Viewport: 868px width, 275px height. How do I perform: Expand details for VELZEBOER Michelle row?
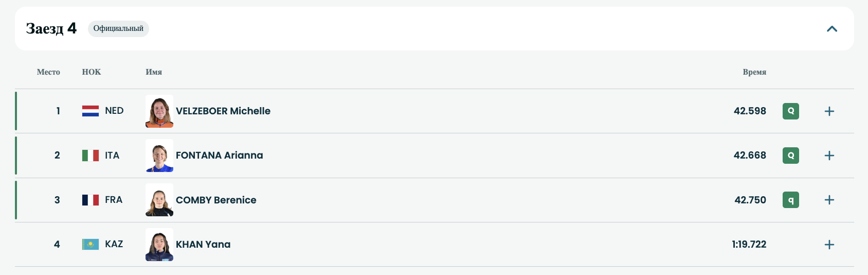pyautogui.click(x=829, y=111)
